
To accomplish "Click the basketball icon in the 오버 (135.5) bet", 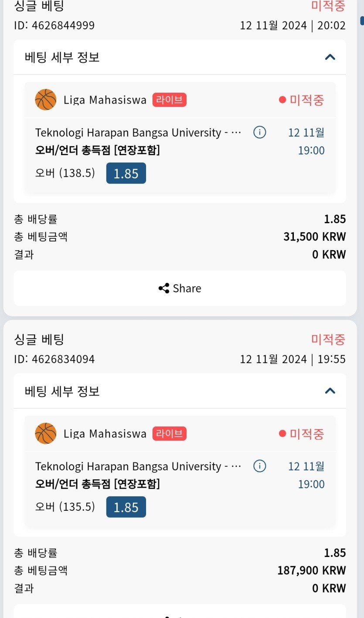I will 46,434.
